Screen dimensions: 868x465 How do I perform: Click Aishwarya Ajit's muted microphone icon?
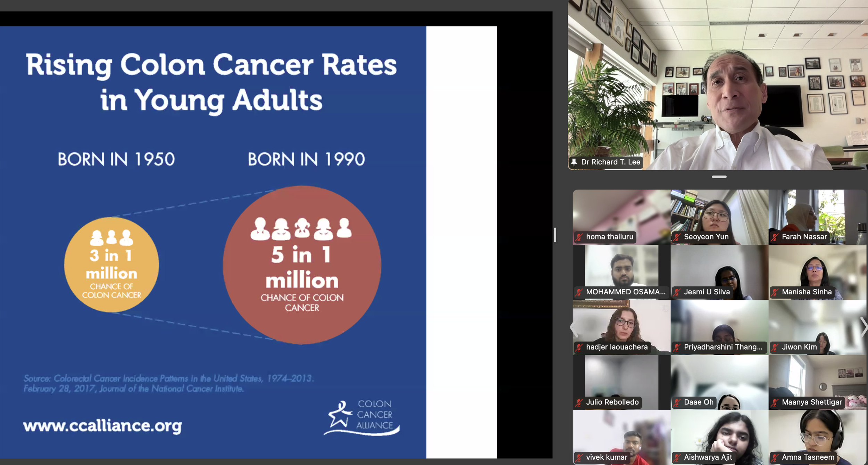click(x=677, y=458)
